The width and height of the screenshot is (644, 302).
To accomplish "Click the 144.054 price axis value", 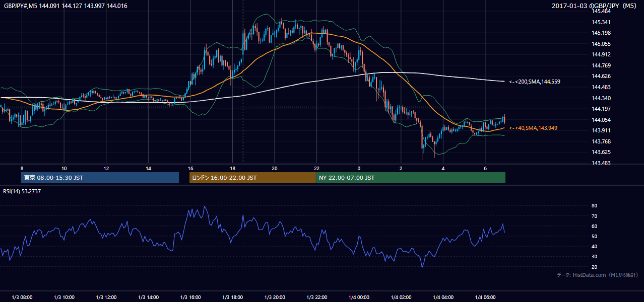I will pyautogui.click(x=602, y=120).
